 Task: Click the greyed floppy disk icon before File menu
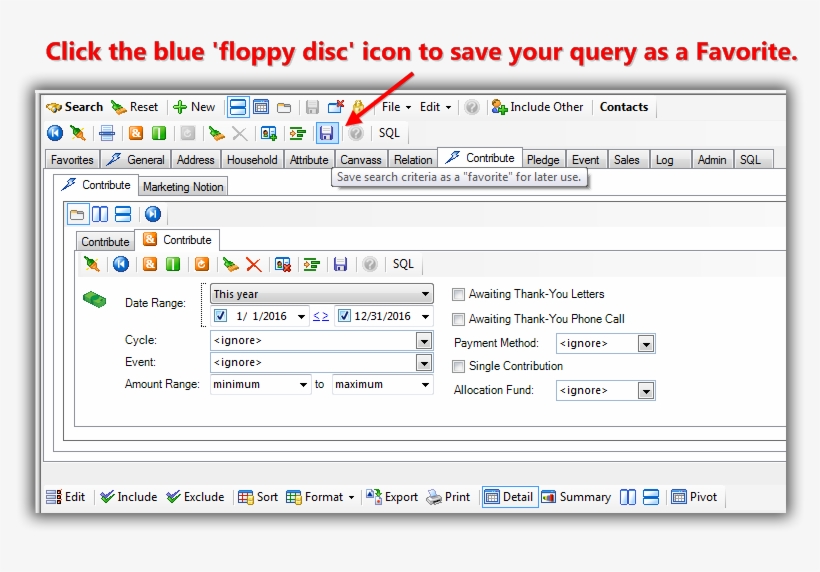[x=312, y=107]
